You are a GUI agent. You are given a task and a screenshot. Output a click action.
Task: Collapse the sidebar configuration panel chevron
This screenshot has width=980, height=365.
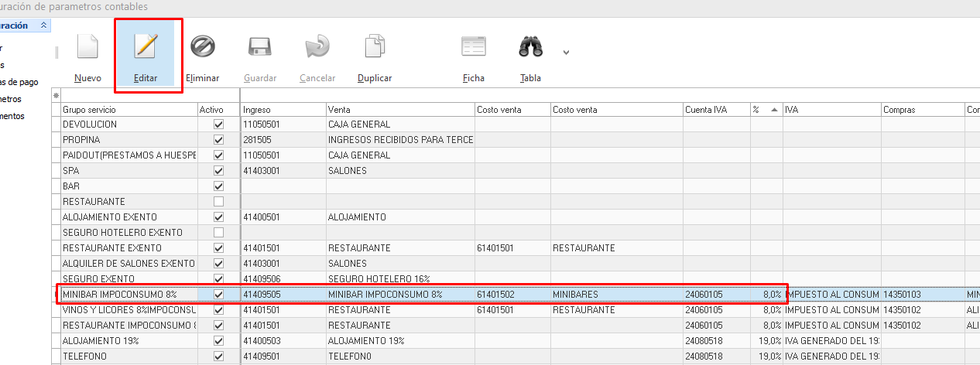(x=43, y=26)
